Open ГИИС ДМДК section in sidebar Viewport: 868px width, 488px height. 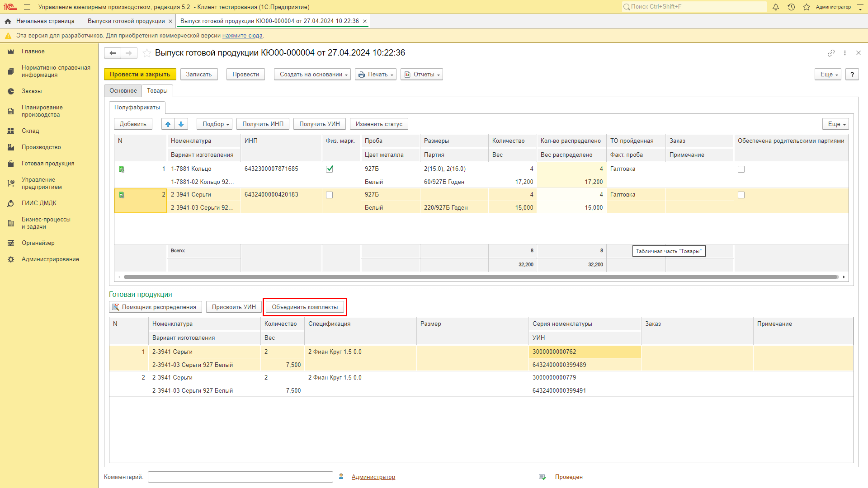coord(39,203)
